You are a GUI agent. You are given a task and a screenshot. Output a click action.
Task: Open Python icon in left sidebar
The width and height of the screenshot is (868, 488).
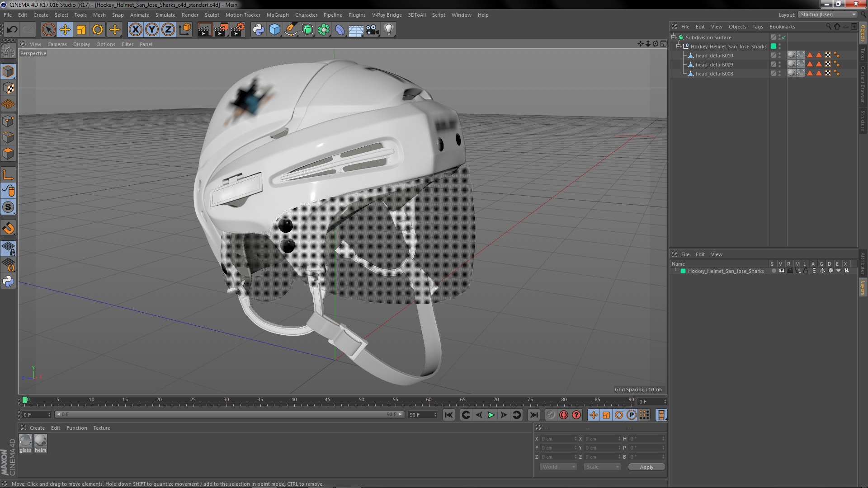[x=8, y=282]
